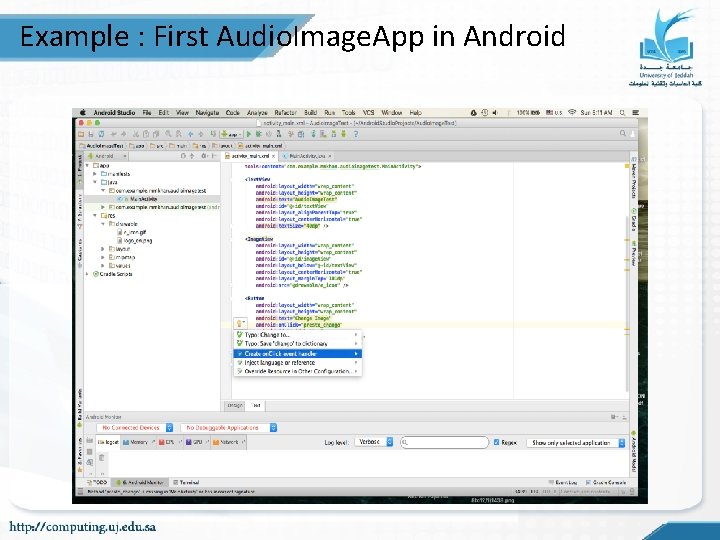Cut selection with the scissors icon

(x=136, y=134)
